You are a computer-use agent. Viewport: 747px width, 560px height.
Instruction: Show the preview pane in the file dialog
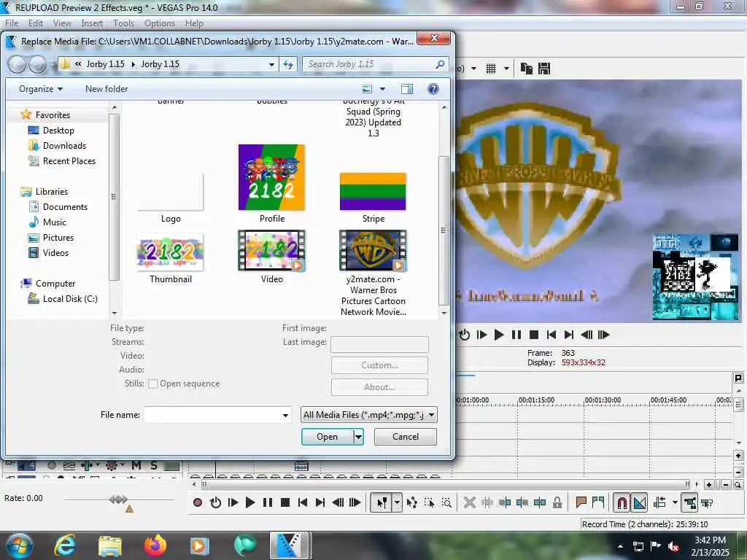407,89
